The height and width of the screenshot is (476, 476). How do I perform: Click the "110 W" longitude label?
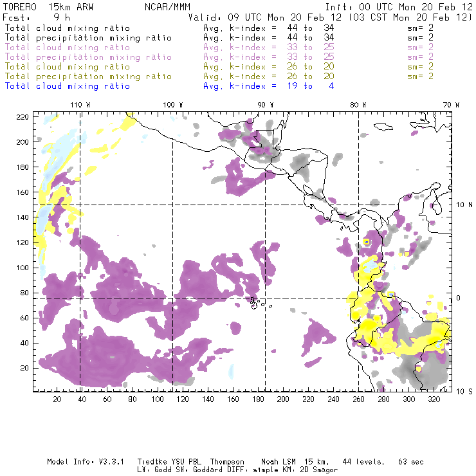pyautogui.click(x=80, y=104)
